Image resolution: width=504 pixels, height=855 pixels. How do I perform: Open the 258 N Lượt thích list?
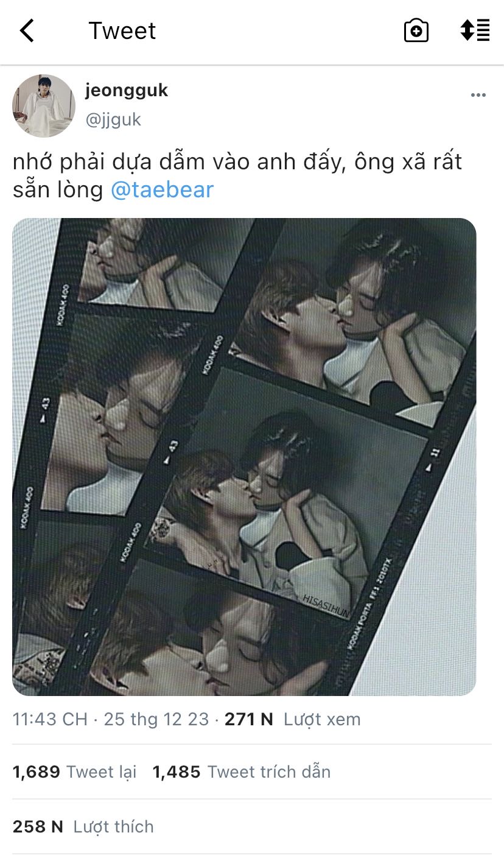pyautogui.click(x=83, y=826)
